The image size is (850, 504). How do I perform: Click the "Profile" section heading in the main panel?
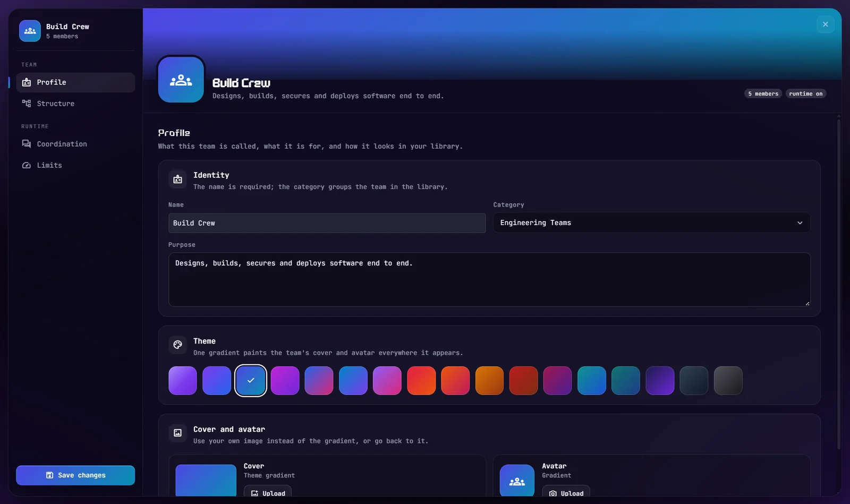pyautogui.click(x=174, y=133)
